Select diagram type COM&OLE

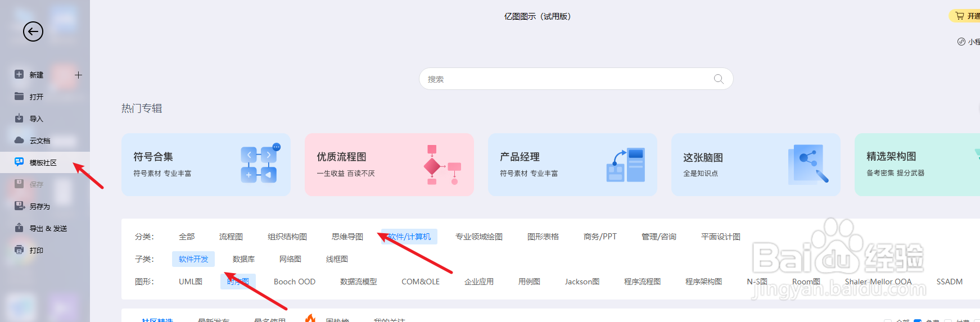coord(421,282)
